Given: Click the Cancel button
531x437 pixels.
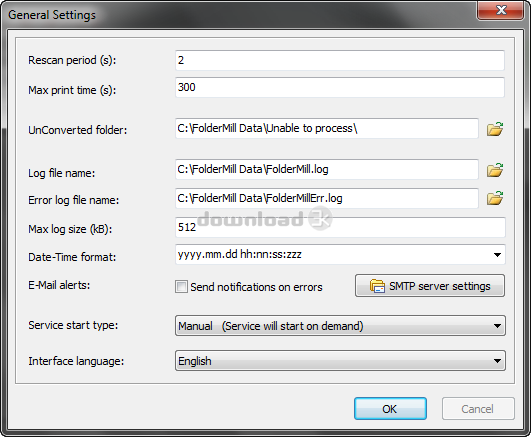Looking at the screenshot, I should click(478, 409).
